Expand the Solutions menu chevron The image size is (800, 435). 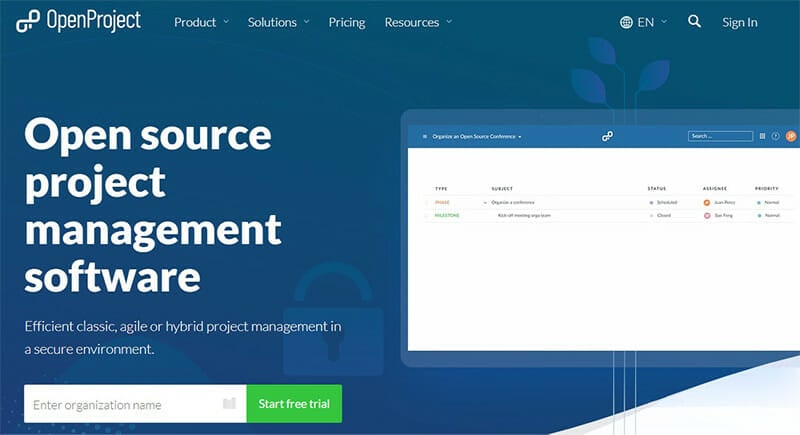tap(307, 22)
